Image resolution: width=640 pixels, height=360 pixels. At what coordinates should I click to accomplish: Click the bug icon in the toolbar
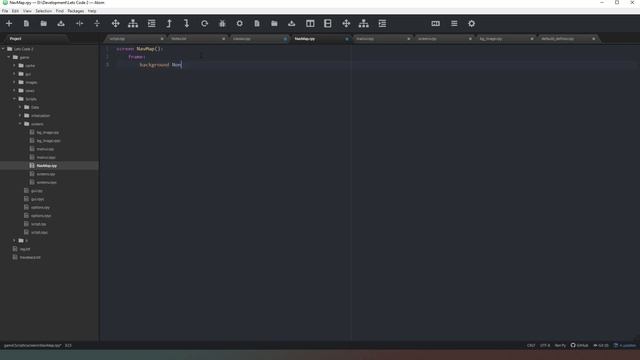pyautogui.click(x=222, y=24)
